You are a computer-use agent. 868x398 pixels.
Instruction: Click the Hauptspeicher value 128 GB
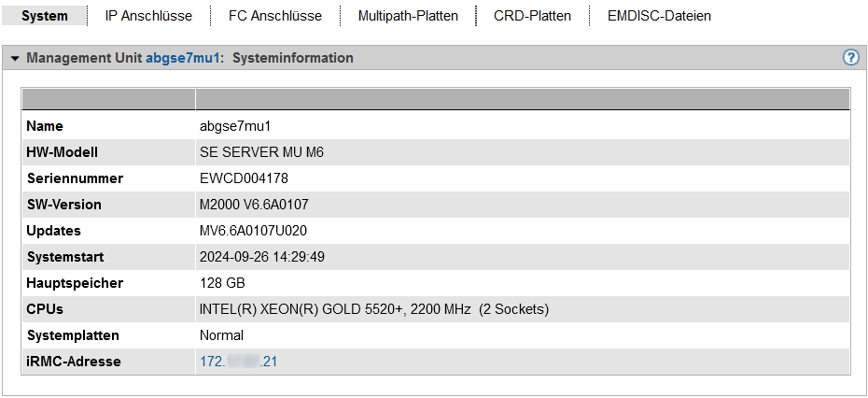[222, 283]
